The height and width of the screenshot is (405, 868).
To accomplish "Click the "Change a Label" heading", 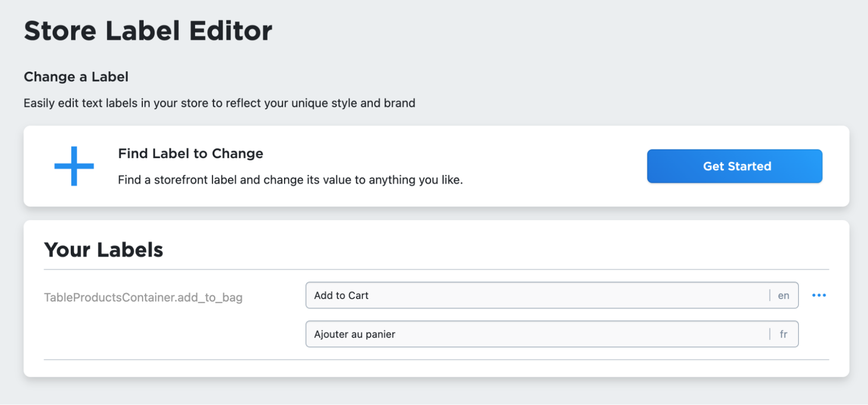I will [76, 77].
